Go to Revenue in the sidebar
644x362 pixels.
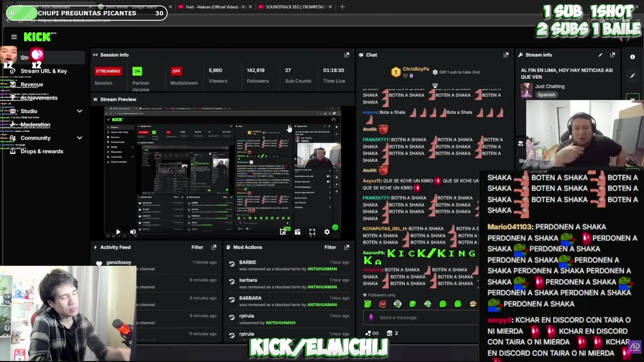(x=32, y=84)
